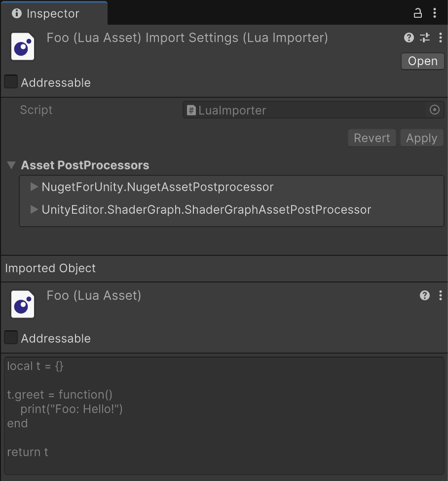Viewport: 448px width, 481px height.
Task: Click the Script object picker circle
Action: tap(435, 110)
